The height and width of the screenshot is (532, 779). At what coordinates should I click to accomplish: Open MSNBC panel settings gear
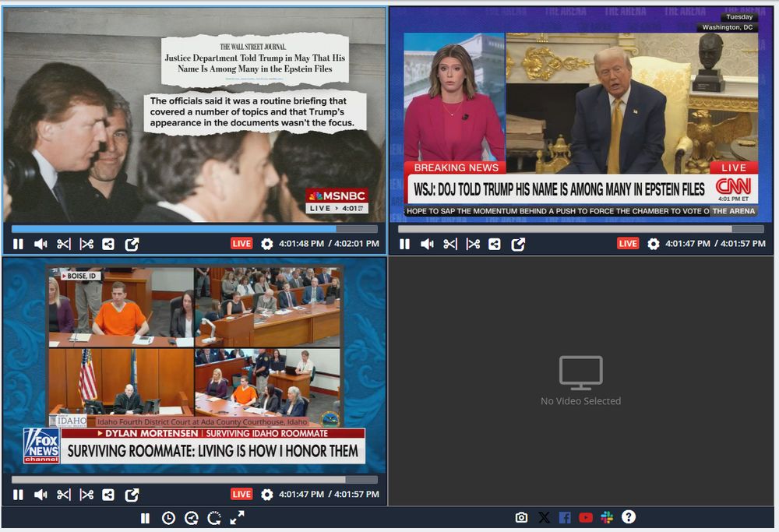(266, 244)
